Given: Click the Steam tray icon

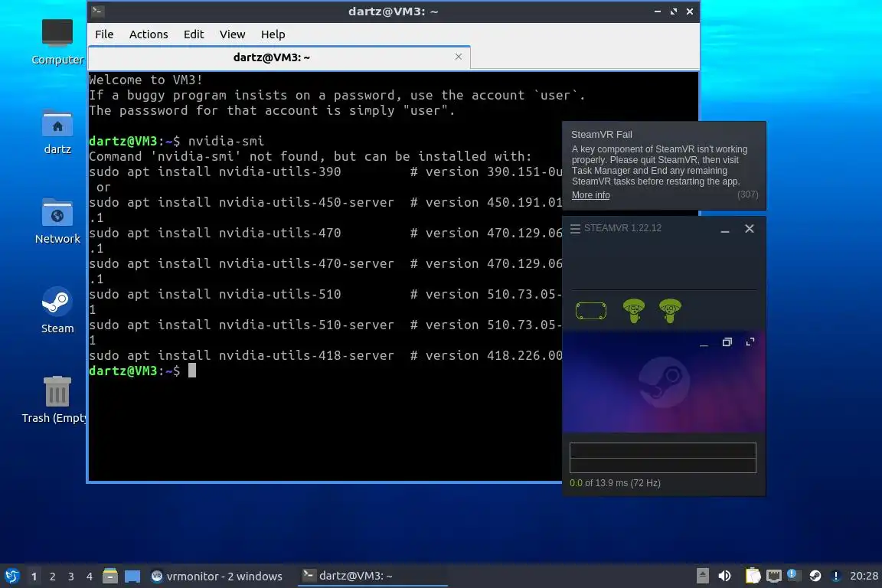Looking at the screenshot, I should point(815,576).
